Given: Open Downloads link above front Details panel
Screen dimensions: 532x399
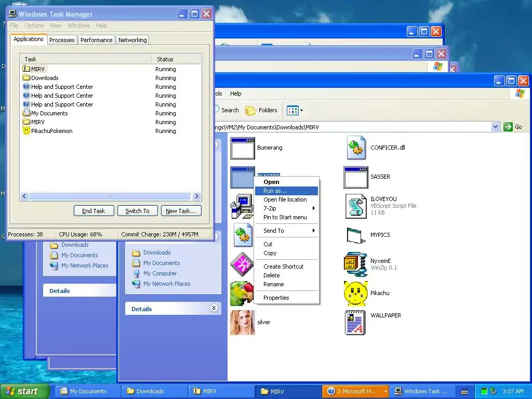Looking at the screenshot, I should (157, 253).
